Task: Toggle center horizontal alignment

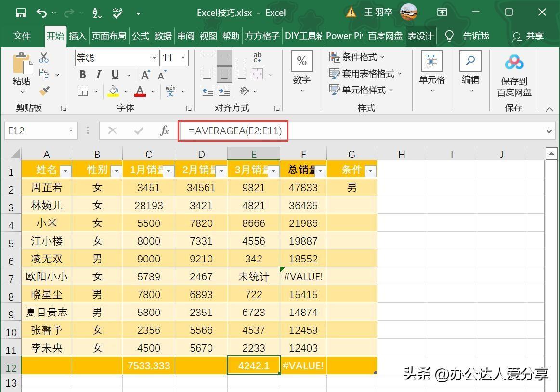Action: tap(224, 74)
